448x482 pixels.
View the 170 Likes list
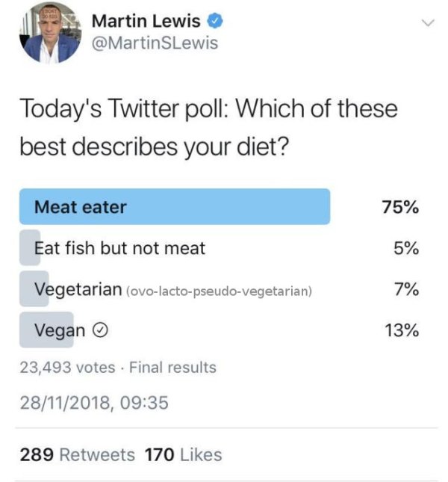click(x=183, y=454)
